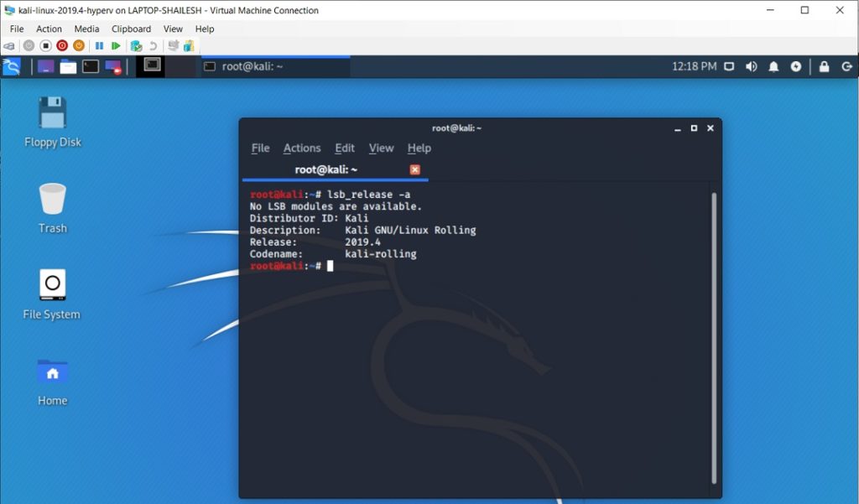Select the root@kali: ~ terminal tab
Viewport: 859px width, 504px height.
click(x=336, y=170)
